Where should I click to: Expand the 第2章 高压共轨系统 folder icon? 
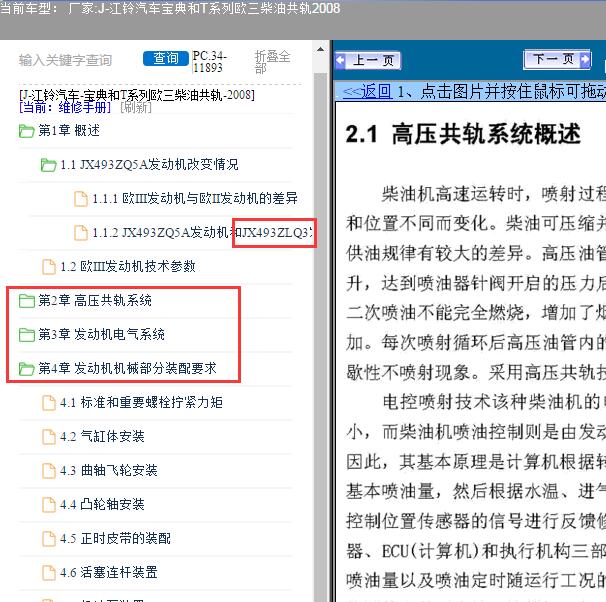click(26, 301)
